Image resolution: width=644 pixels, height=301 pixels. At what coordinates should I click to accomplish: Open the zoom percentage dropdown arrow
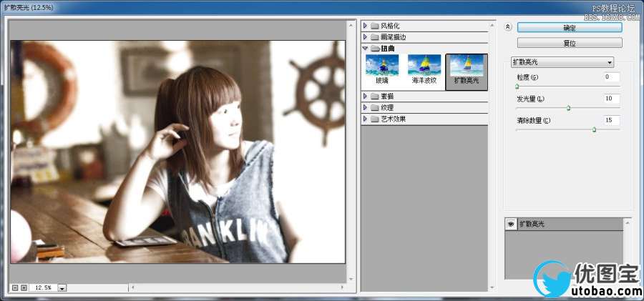point(62,288)
